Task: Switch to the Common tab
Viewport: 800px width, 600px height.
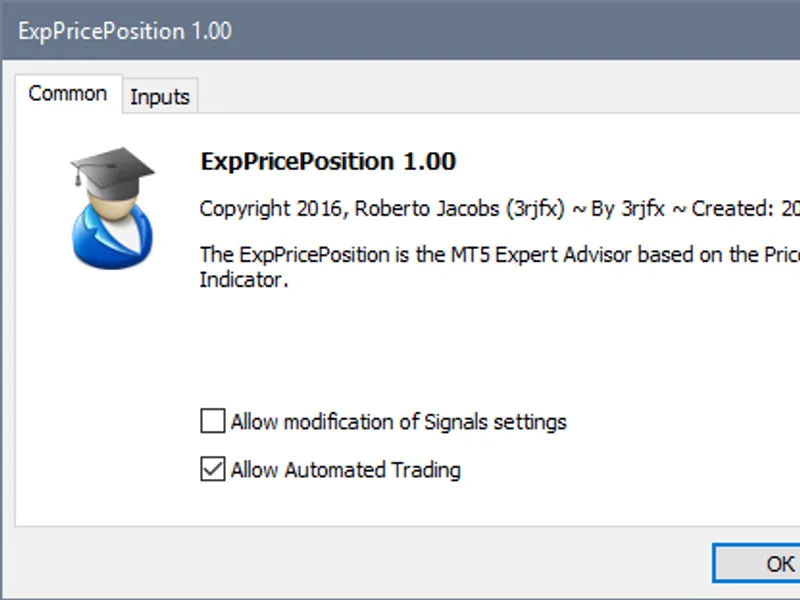Action: click(68, 94)
